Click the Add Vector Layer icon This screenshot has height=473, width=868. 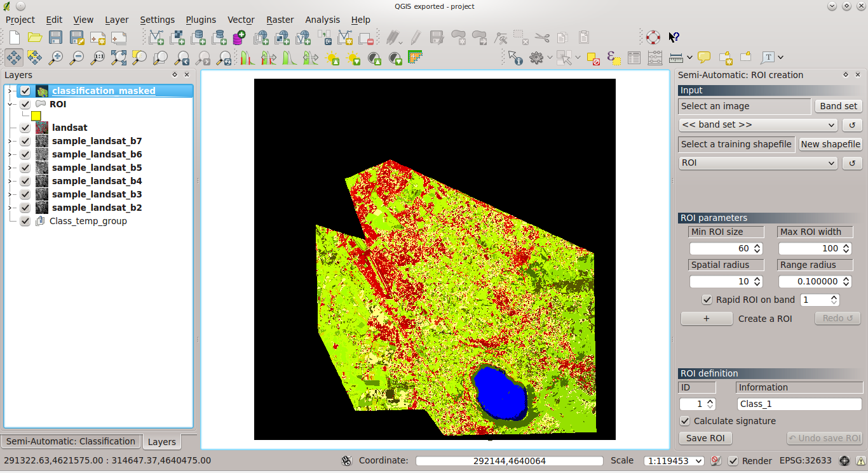click(x=156, y=37)
